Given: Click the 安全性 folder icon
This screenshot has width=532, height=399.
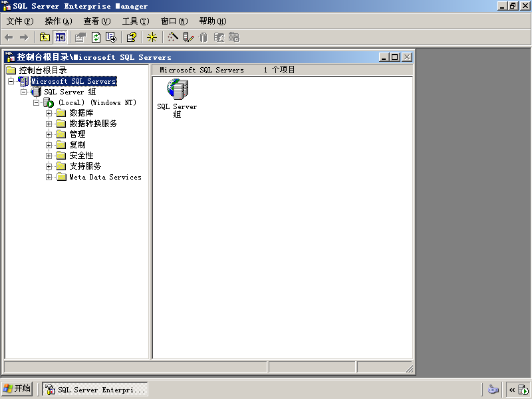Looking at the screenshot, I should point(61,156).
